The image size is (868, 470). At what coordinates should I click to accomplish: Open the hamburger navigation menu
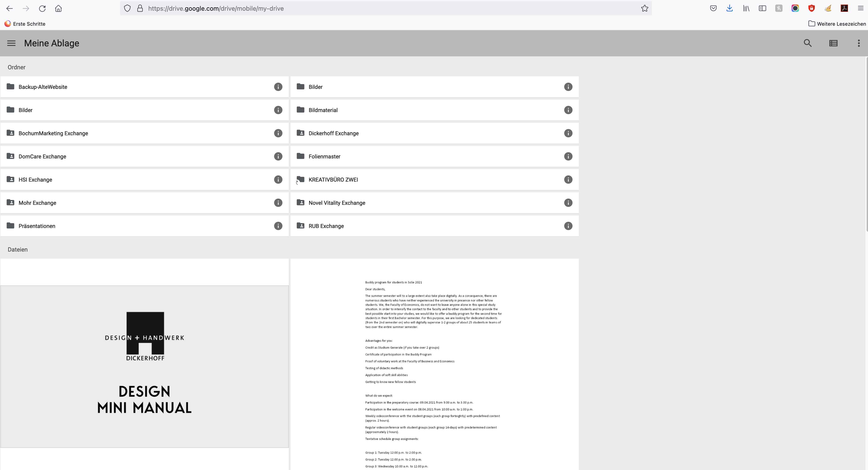pos(11,43)
